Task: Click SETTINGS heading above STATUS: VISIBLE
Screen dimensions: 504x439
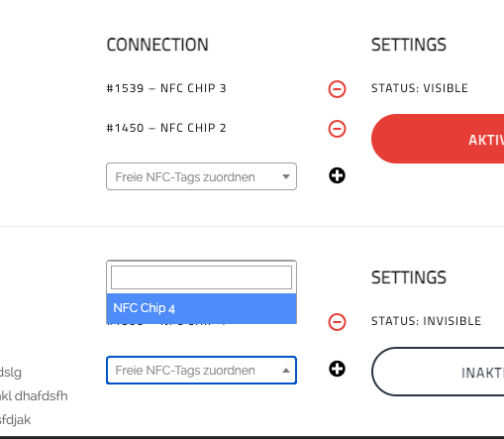Action: point(409,45)
